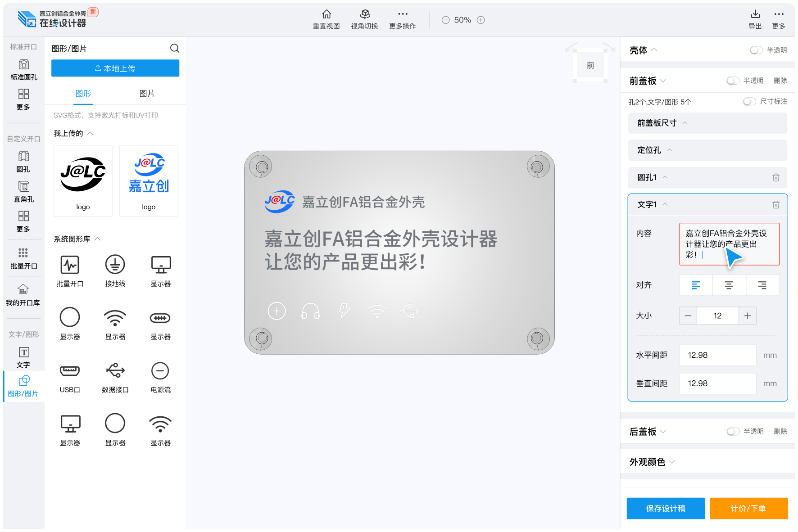Open 我的开口库
798x532 pixels.
23,295
